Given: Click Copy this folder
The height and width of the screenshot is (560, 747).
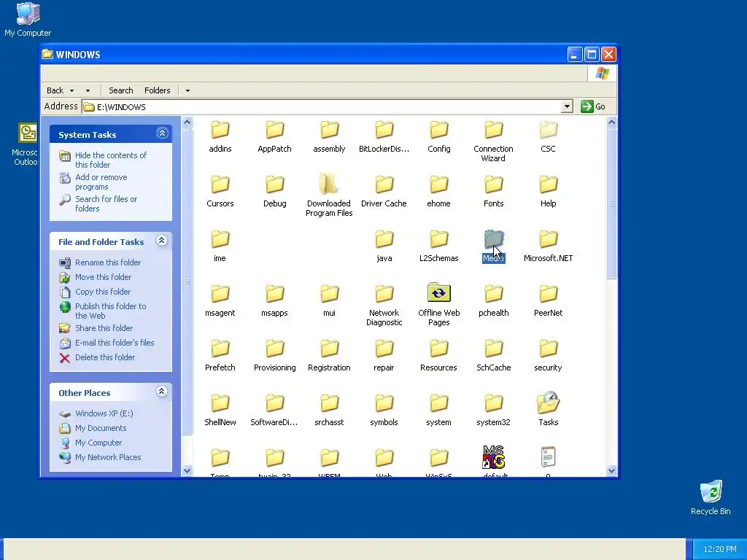Looking at the screenshot, I should tap(102, 292).
